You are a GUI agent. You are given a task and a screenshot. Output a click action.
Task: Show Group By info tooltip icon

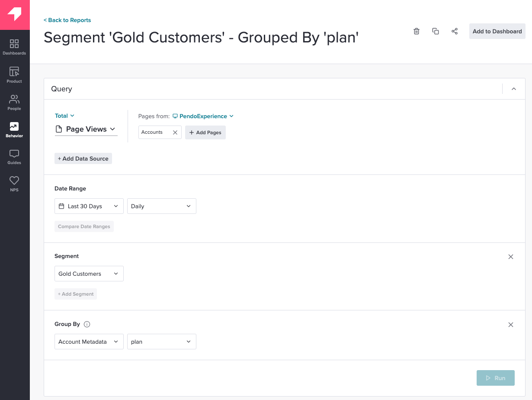[87, 324]
